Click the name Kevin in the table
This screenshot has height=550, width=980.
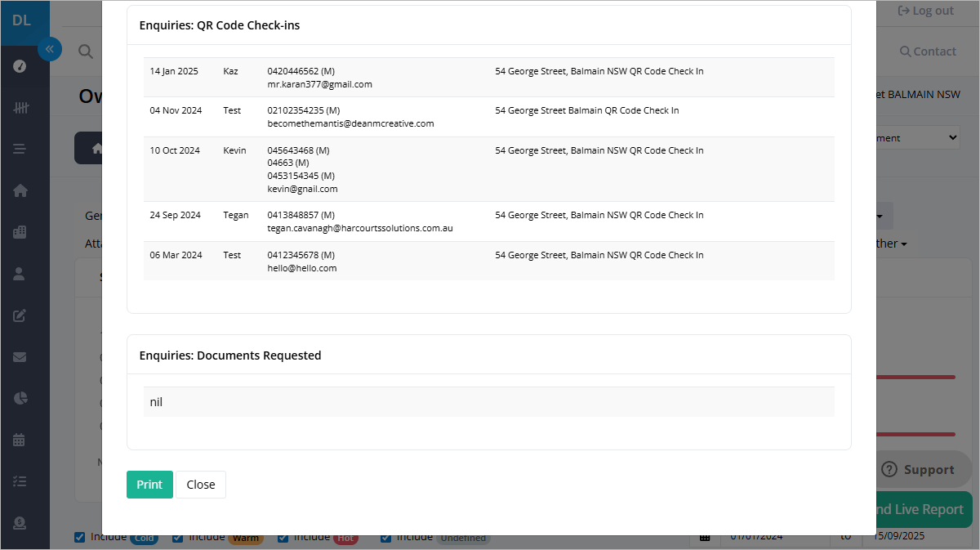click(235, 150)
